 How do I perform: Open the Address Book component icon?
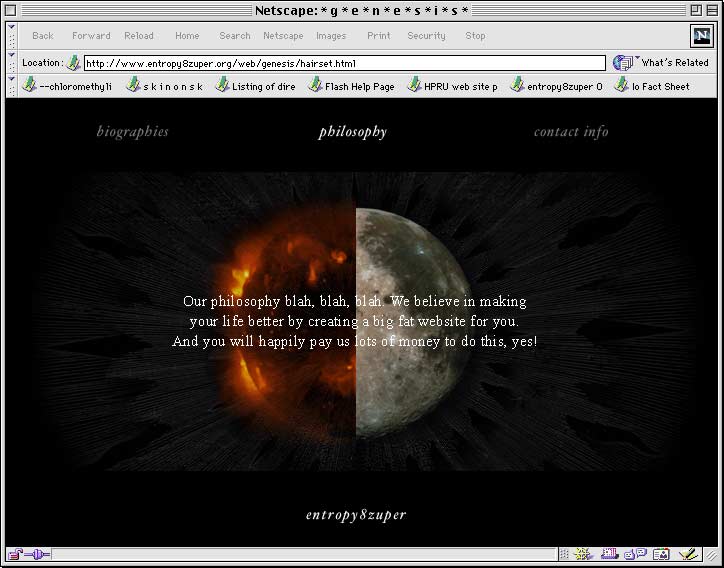tap(660, 554)
